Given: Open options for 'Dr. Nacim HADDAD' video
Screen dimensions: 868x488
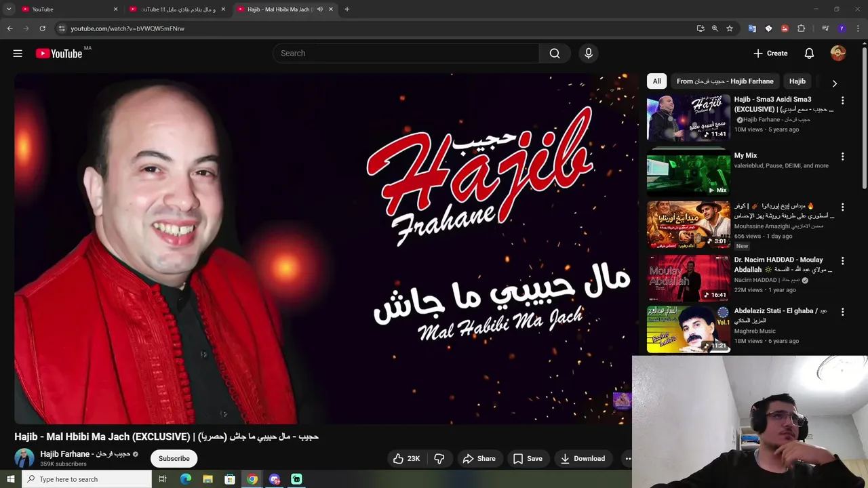Looking at the screenshot, I should (843, 261).
